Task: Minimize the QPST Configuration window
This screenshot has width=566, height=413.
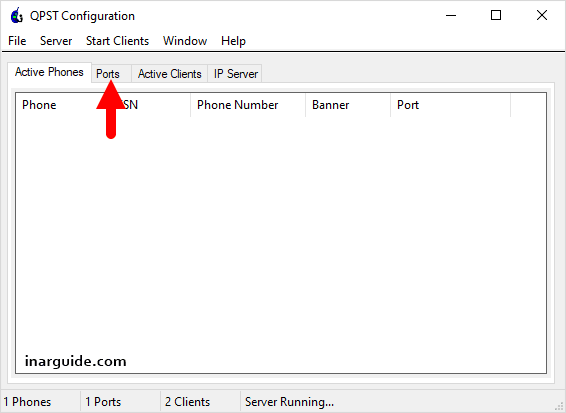Action: point(451,16)
